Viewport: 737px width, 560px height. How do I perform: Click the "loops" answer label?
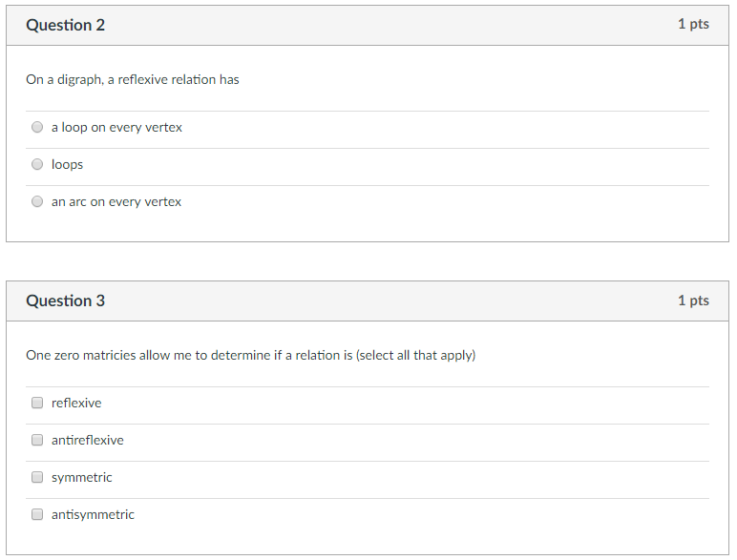coord(67,164)
